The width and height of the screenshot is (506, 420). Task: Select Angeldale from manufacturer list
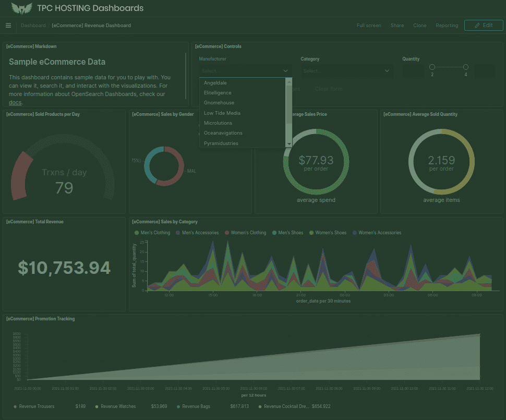pos(215,83)
